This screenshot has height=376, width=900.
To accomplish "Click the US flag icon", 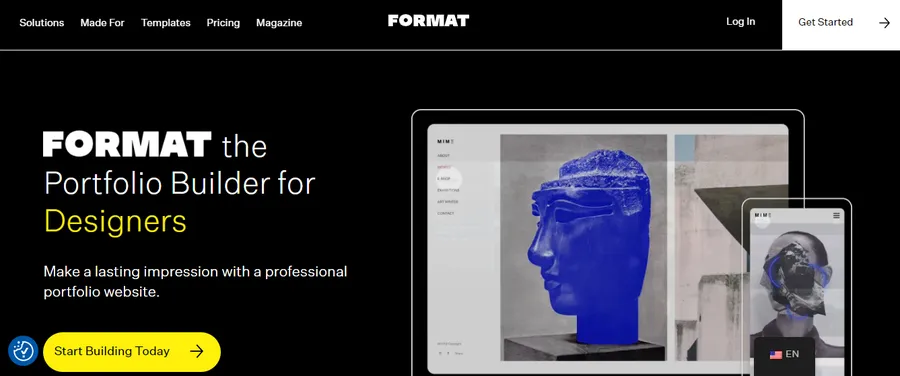I will 776,355.
